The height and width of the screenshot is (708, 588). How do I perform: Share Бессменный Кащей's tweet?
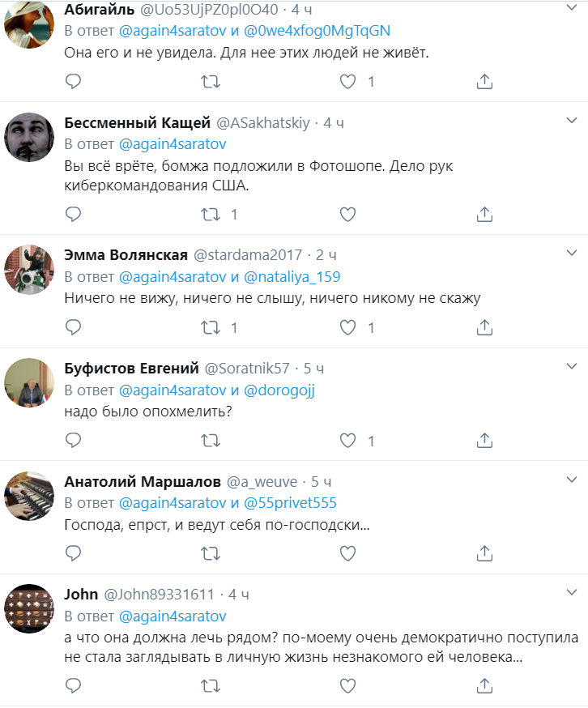pos(484,215)
